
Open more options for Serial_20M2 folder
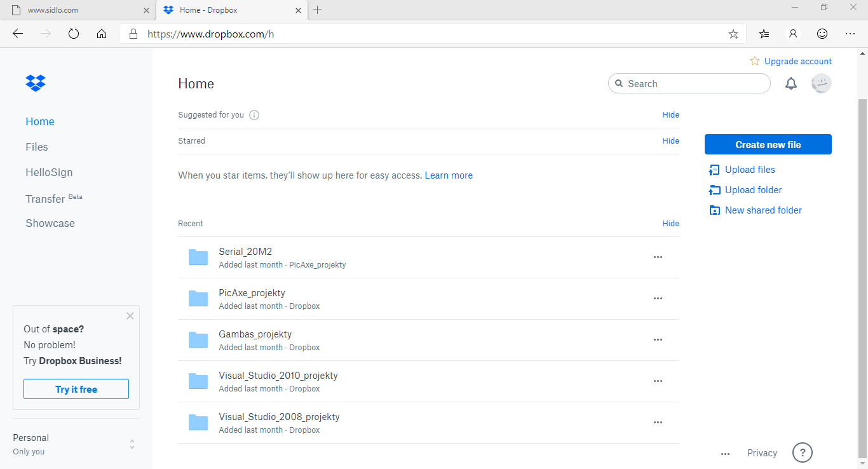coord(658,257)
